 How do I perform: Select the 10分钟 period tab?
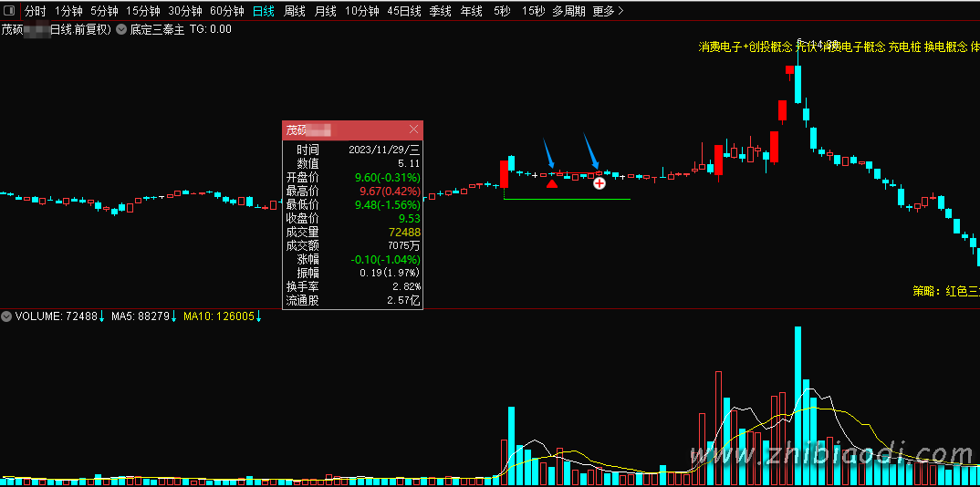click(362, 11)
